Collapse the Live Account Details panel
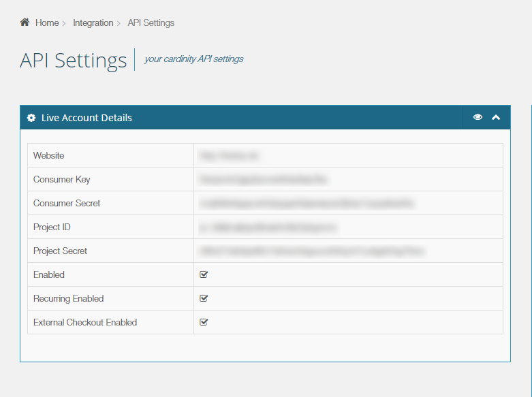The width and height of the screenshot is (532, 397). (x=496, y=117)
